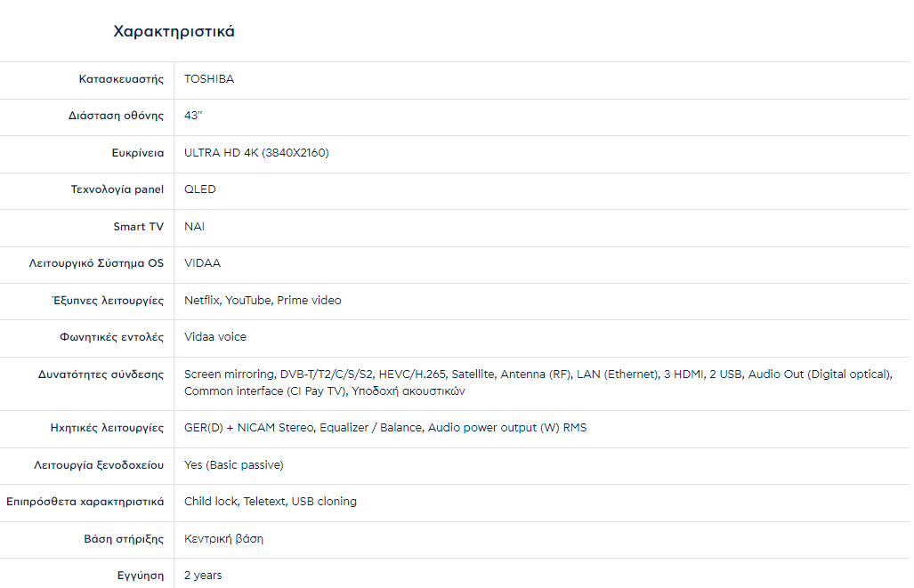The width and height of the screenshot is (914, 588).
Task: Click the ULTRA HD 4K resolution value
Action: 256,153
